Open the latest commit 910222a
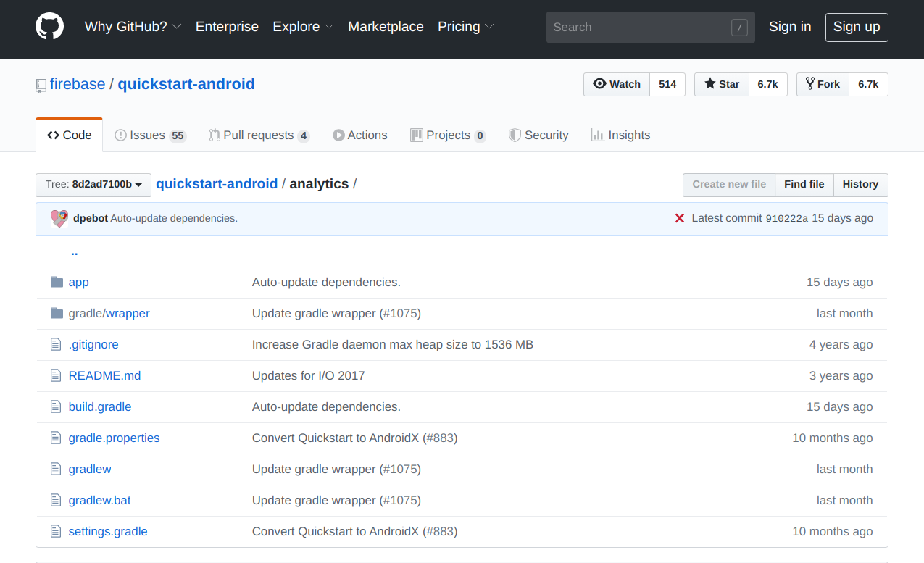Image resolution: width=924 pixels, height=563 pixels. tap(787, 218)
